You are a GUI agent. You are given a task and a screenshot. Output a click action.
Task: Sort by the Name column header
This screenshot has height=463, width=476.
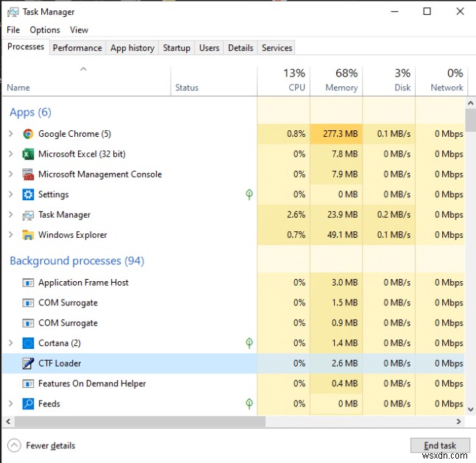click(x=86, y=82)
